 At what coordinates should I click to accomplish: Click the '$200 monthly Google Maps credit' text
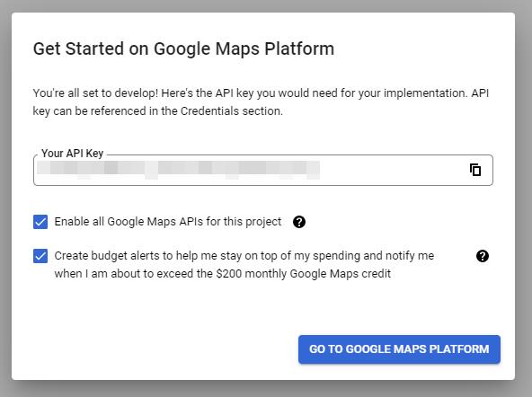304,274
